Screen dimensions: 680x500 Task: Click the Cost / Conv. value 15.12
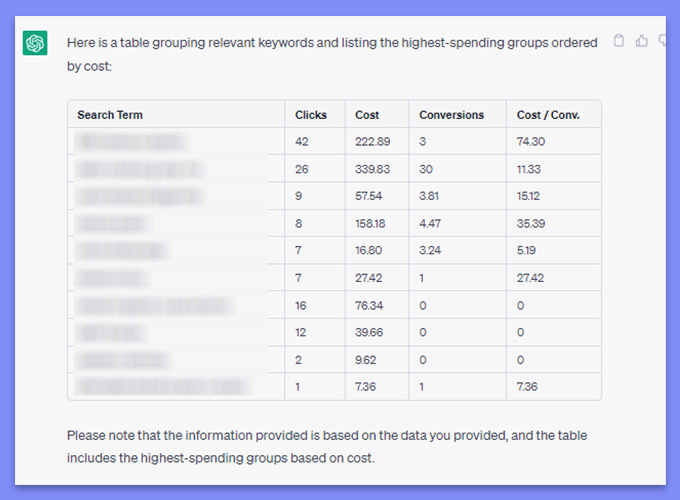tap(528, 196)
